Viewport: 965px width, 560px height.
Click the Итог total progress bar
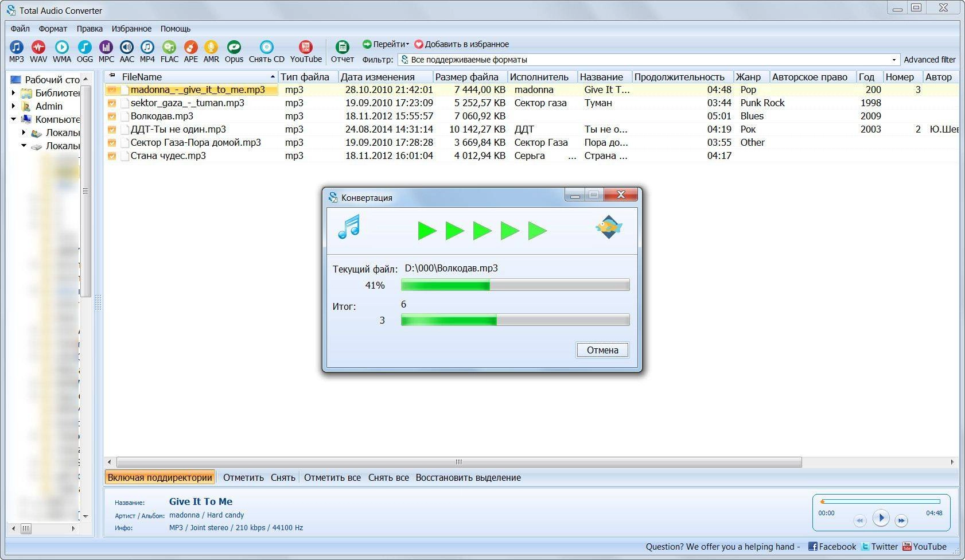(x=515, y=320)
